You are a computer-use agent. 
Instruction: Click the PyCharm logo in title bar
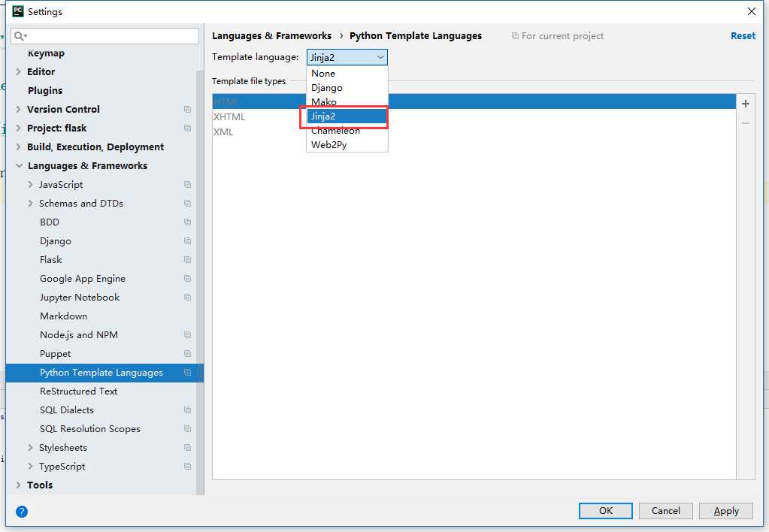tap(17, 11)
